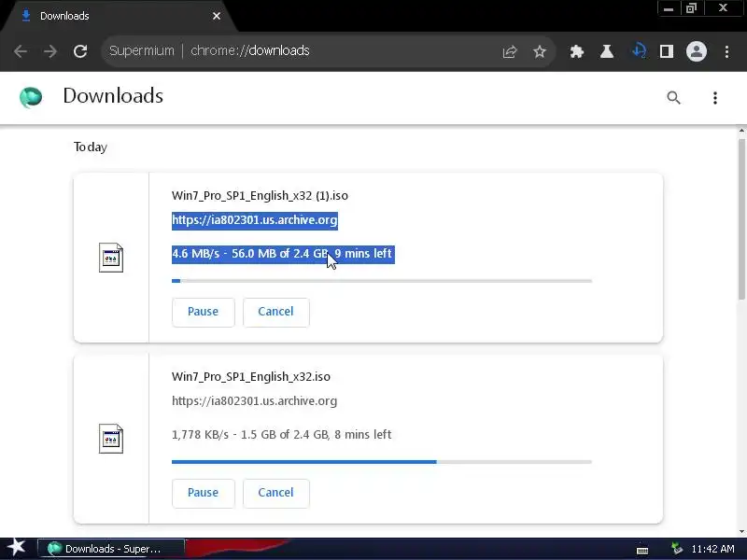Cancel the Win7_Pro_SP1_English_x32.iso download
The image size is (747, 560).
coord(275,493)
